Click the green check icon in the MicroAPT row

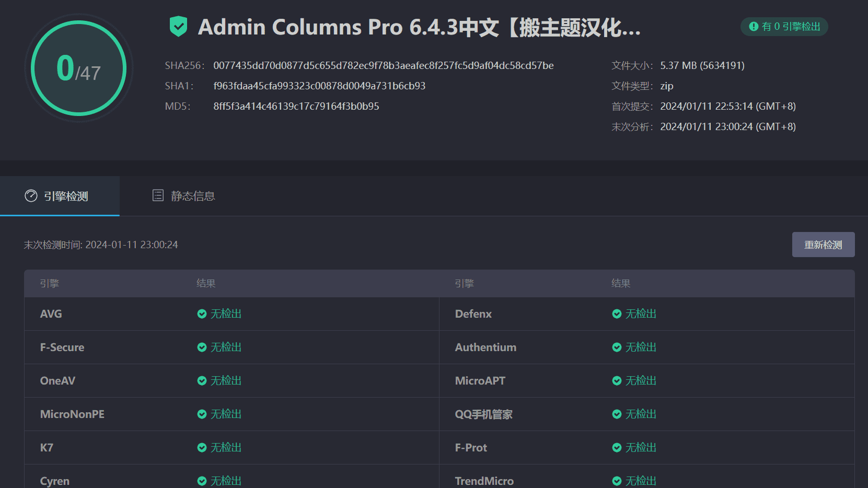pyautogui.click(x=617, y=381)
